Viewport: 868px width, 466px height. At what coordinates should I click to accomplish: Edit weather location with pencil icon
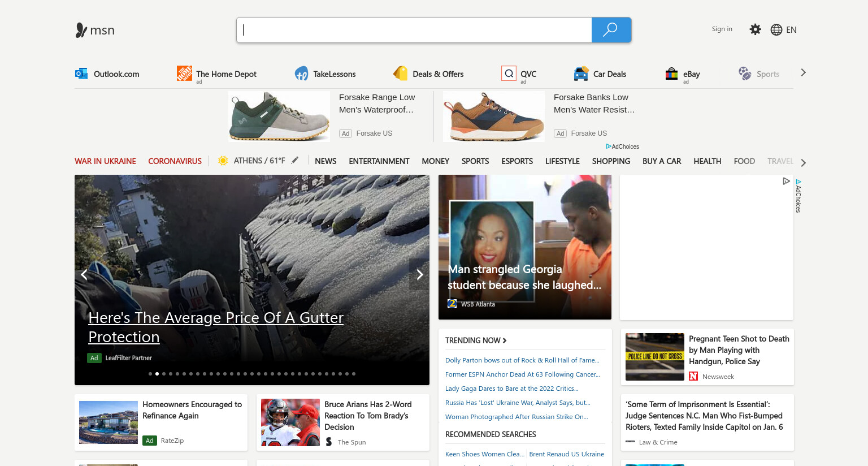[295, 161]
